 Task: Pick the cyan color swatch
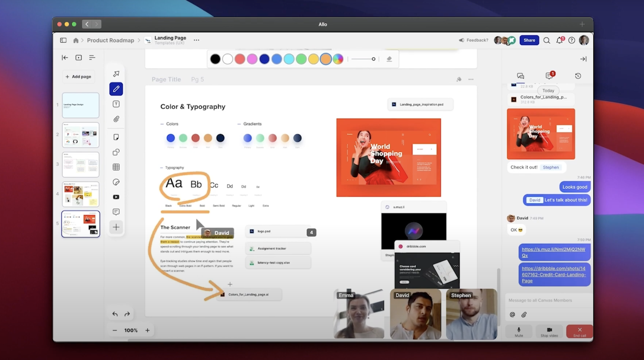[289, 59]
